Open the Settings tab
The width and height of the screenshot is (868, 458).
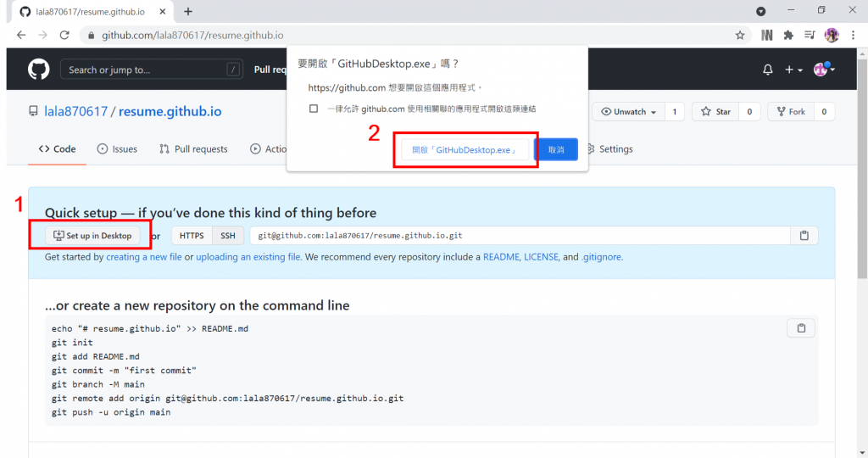(x=609, y=149)
